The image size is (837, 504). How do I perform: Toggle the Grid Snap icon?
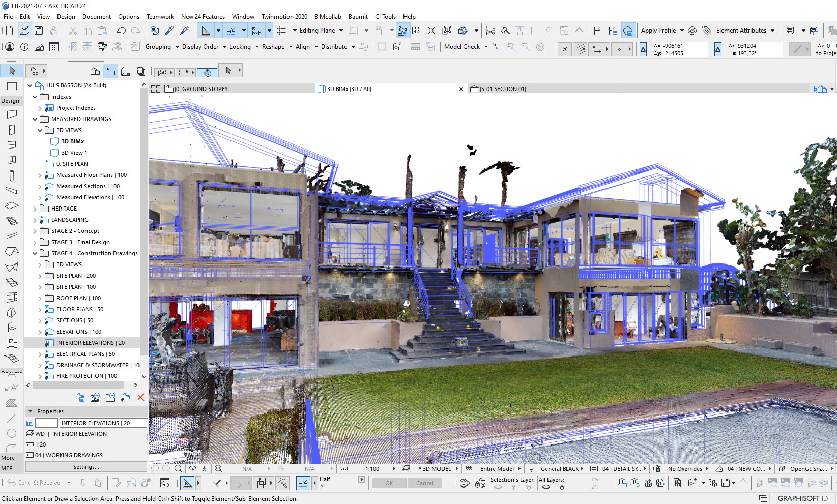281,31
